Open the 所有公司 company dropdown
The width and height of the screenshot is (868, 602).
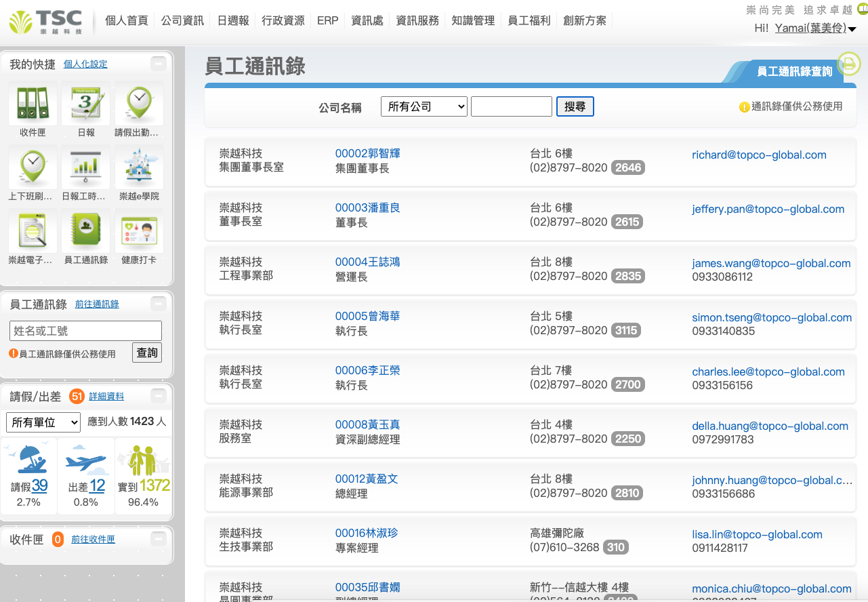tap(424, 106)
